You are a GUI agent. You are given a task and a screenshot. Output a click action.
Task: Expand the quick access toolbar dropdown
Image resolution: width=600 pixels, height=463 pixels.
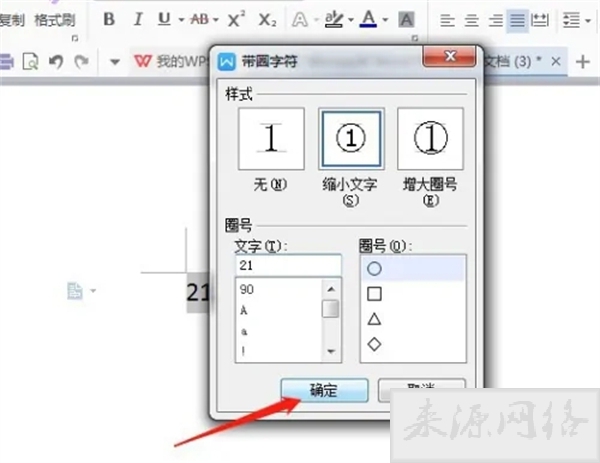(x=114, y=61)
